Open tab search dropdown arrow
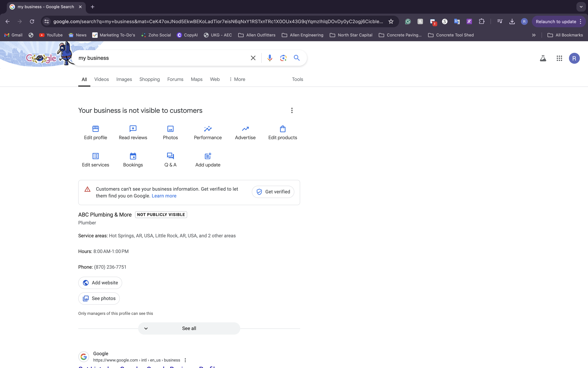The height and width of the screenshot is (368, 588). click(x=581, y=7)
